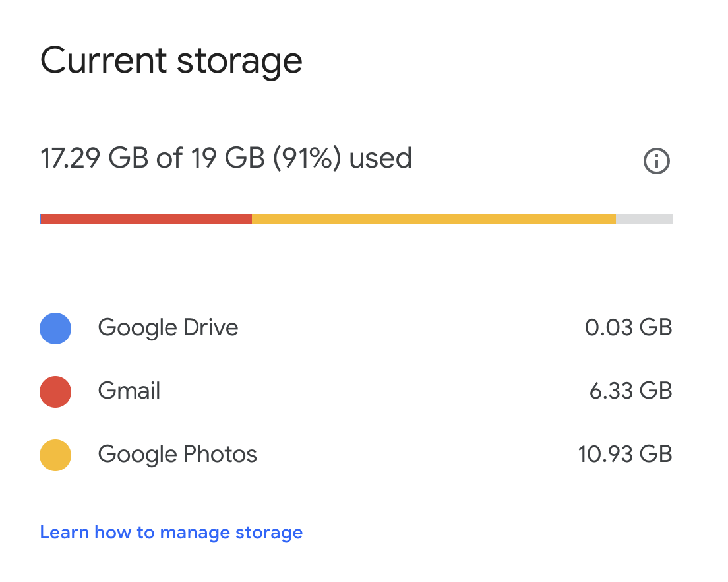Viewport: 728px width, 582px height.
Task: Click the (91%) percentage text
Action: pyautogui.click(x=307, y=158)
